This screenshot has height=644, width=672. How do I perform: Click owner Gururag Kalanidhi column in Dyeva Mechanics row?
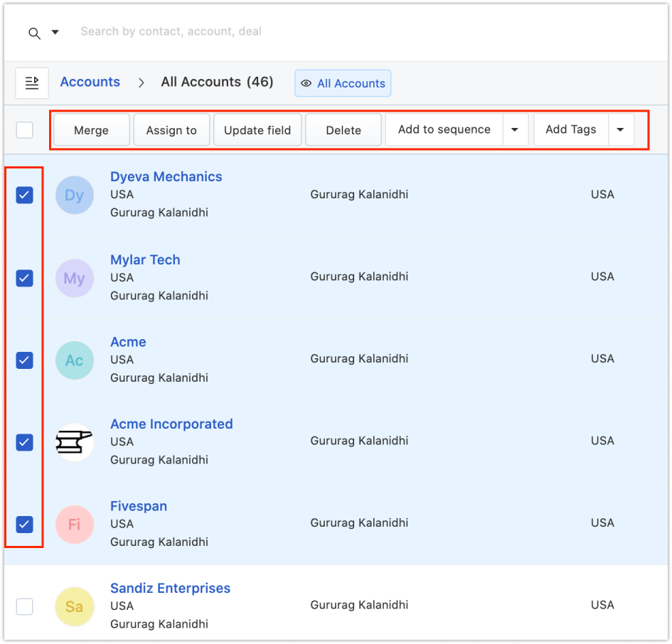[359, 195]
